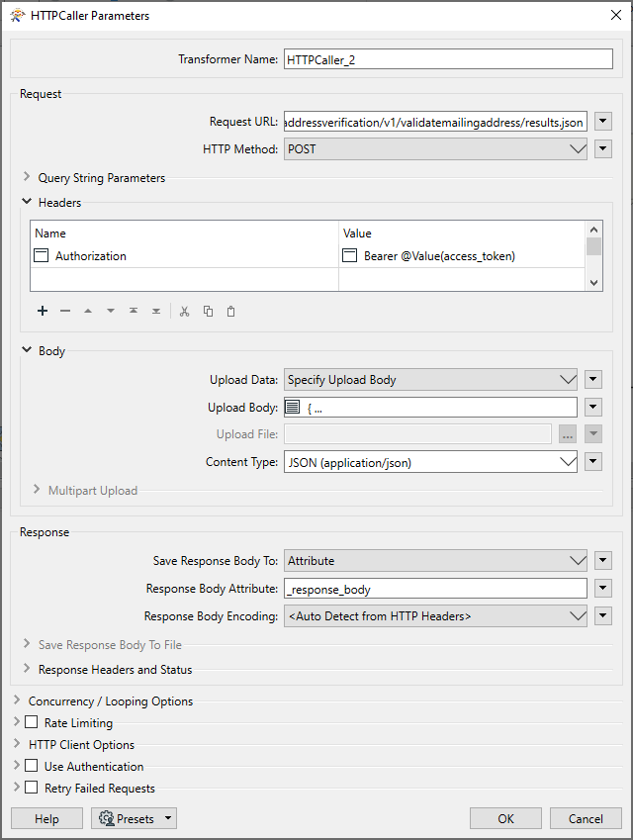The height and width of the screenshot is (840, 633).
Task: Move header row to the top
Action: pyautogui.click(x=134, y=311)
